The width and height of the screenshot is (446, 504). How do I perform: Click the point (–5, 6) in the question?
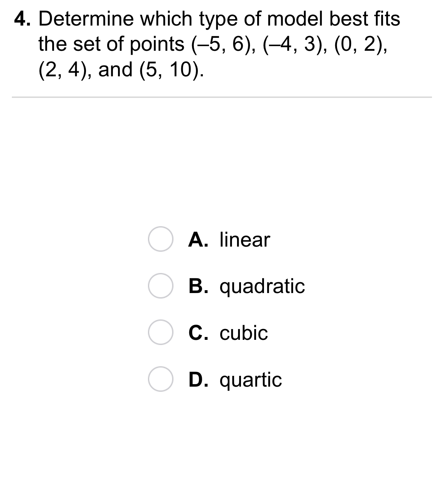(222, 44)
